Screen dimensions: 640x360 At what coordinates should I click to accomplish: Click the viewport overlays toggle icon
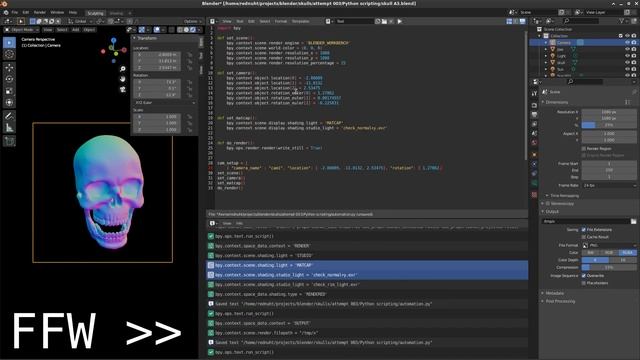point(157,30)
